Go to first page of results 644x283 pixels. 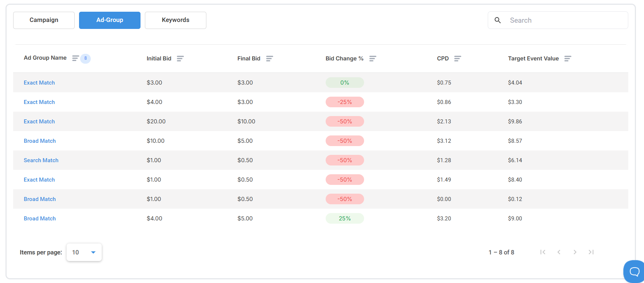pos(543,252)
